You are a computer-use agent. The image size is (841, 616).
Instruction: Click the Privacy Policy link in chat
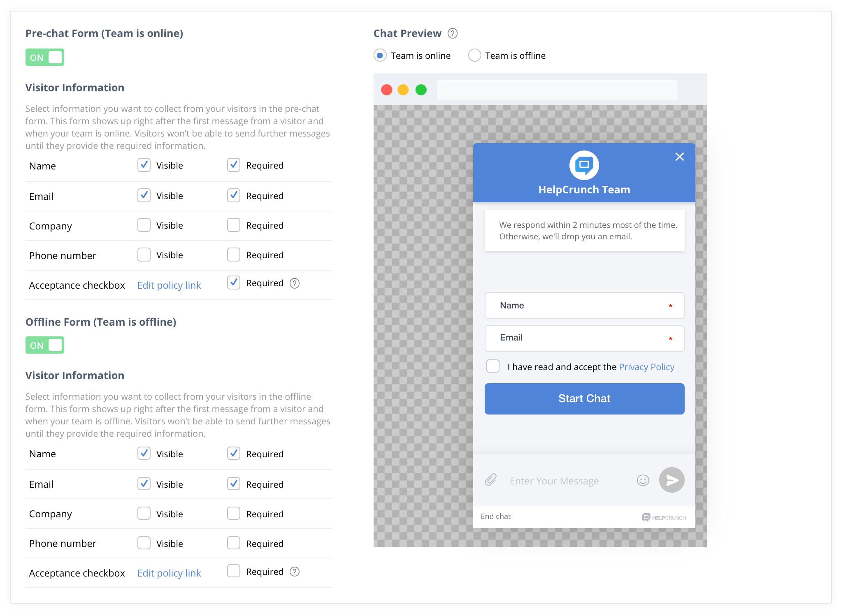point(646,367)
